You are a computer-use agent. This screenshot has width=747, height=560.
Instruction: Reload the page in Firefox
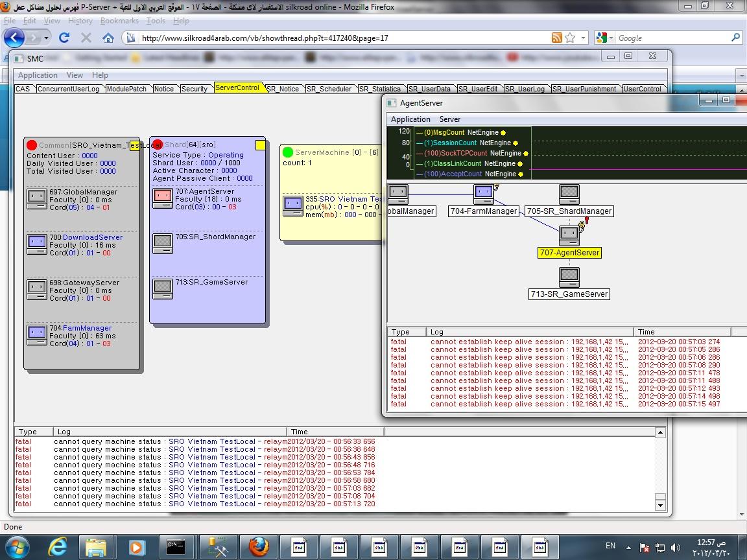[x=64, y=38]
